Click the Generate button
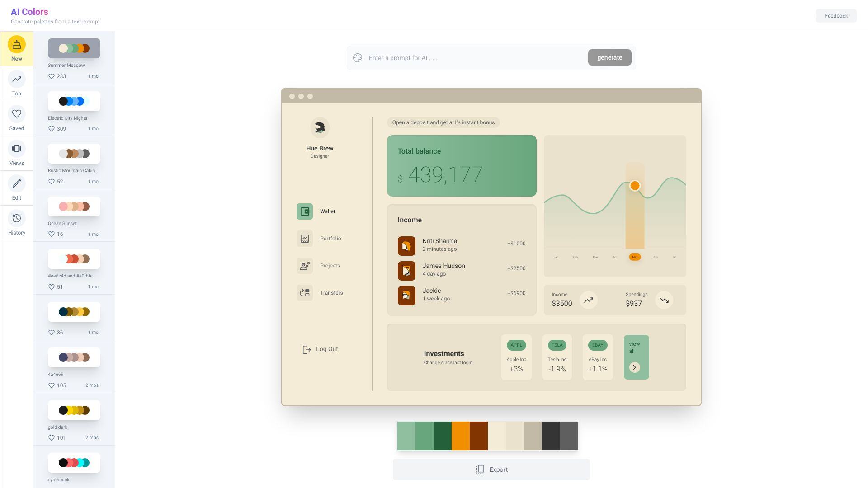Viewport: 868px width, 488px height. (609, 57)
